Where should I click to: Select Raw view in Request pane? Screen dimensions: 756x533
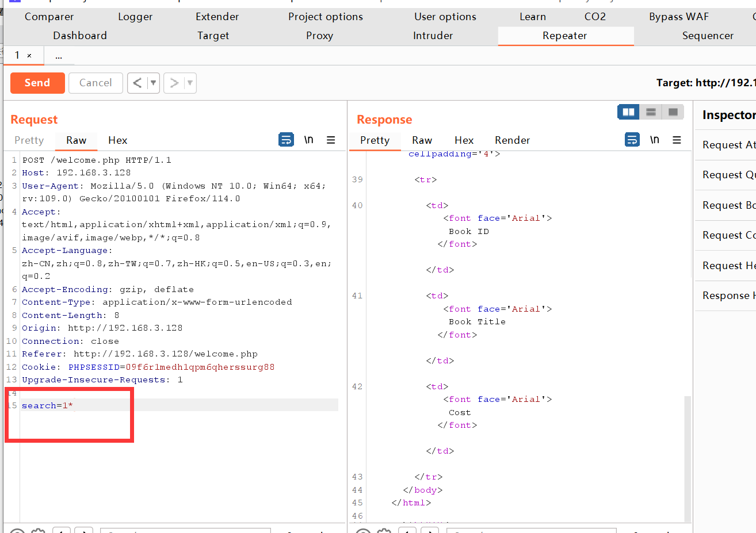click(76, 140)
